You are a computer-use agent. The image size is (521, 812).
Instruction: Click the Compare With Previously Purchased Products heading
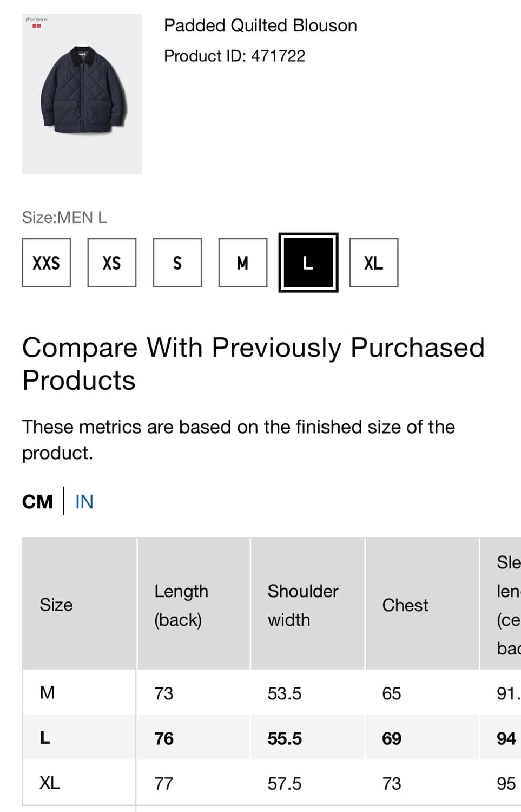coord(253,363)
